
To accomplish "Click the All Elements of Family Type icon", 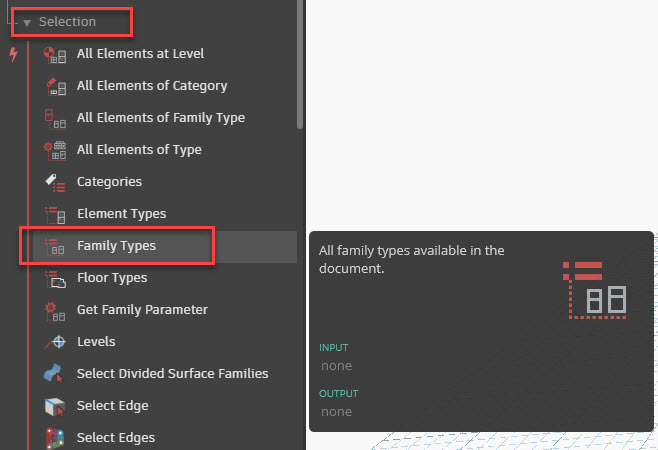I will pos(55,118).
